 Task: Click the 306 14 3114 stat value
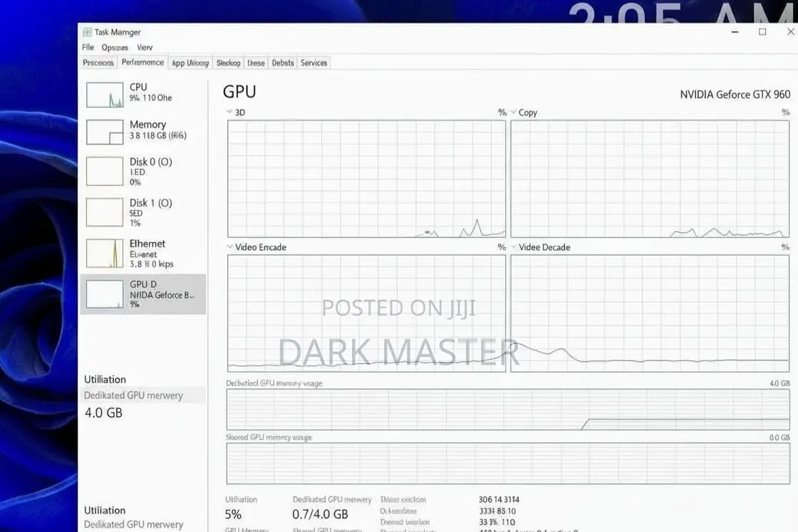tap(499, 499)
